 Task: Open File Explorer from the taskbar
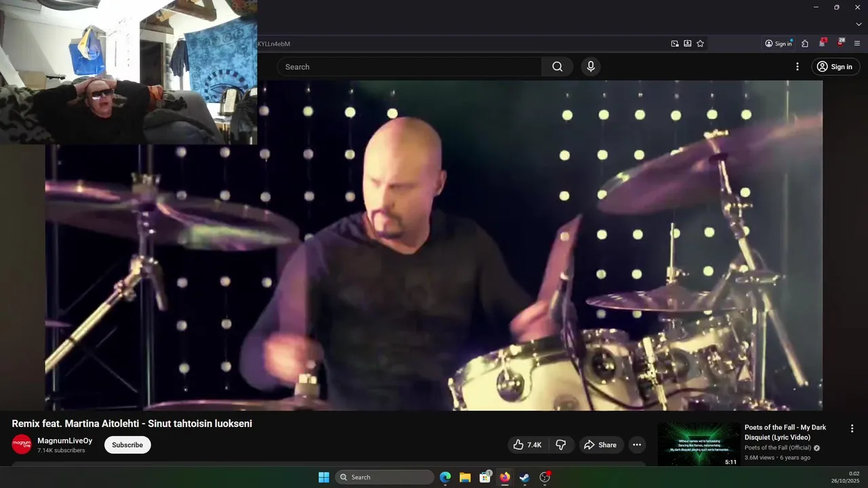[x=465, y=477]
